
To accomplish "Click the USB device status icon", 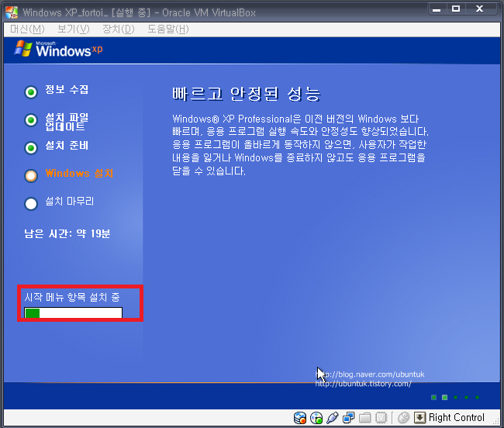I will [x=333, y=418].
